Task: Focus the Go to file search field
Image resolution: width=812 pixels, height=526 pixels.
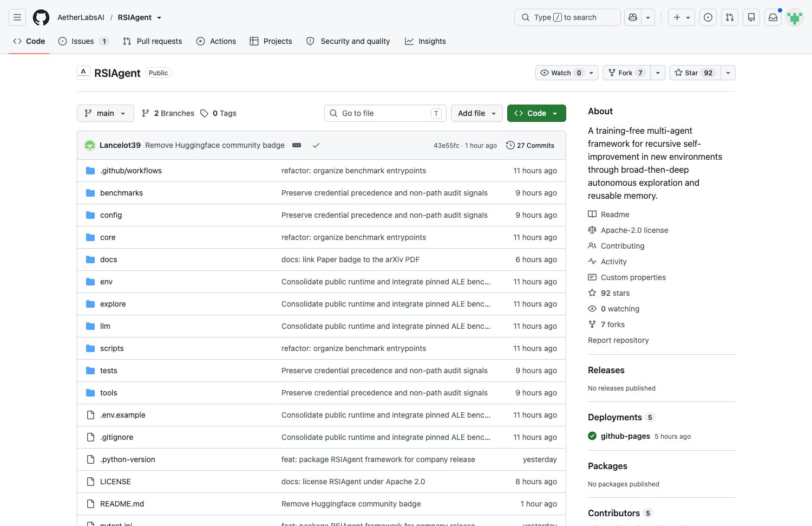Action: click(385, 113)
